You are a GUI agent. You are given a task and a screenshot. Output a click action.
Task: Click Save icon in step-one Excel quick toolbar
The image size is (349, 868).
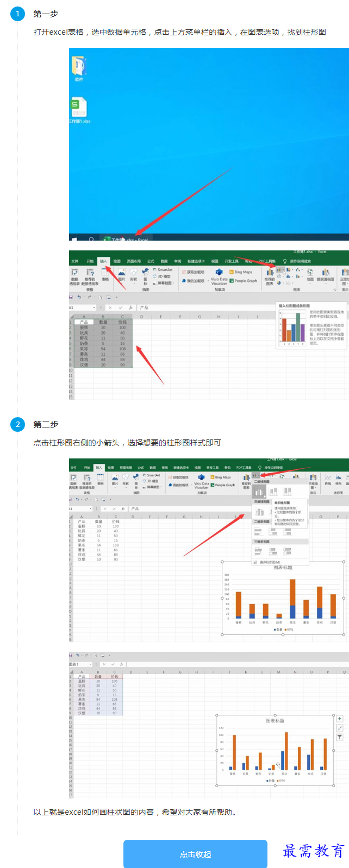(x=71, y=297)
